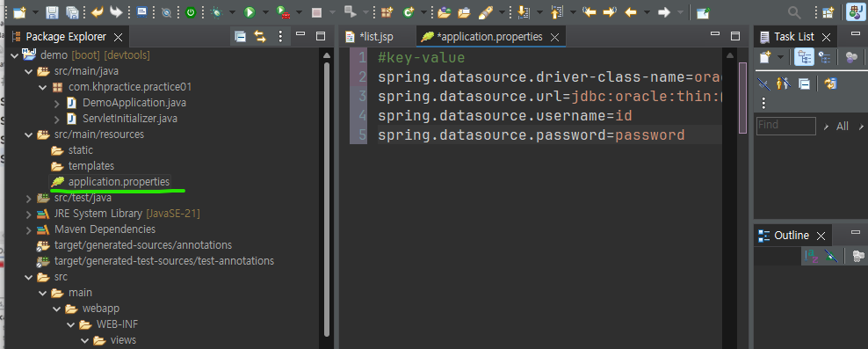Viewport: 868px width, 349px height.
Task: Click the Stop square icon
Action: (x=316, y=12)
